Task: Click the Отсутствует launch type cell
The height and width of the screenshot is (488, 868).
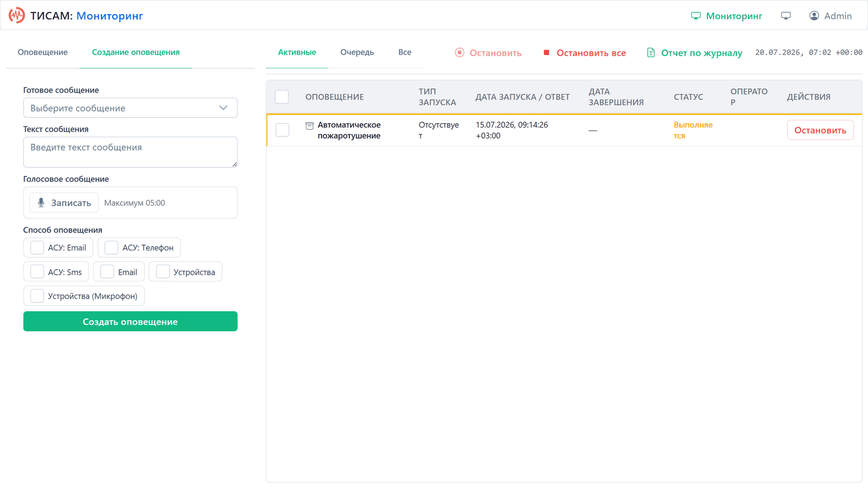Action: (x=439, y=130)
